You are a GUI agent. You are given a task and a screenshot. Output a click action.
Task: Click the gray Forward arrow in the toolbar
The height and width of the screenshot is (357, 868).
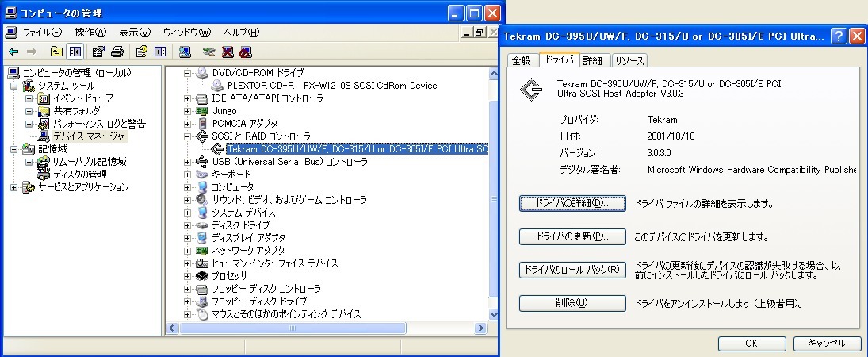click(32, 52)
